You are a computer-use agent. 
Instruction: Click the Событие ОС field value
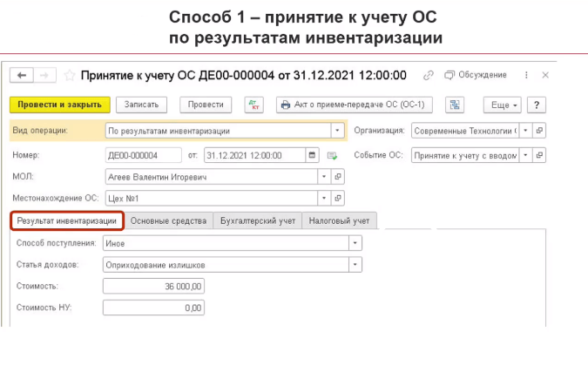coord(465,155)
